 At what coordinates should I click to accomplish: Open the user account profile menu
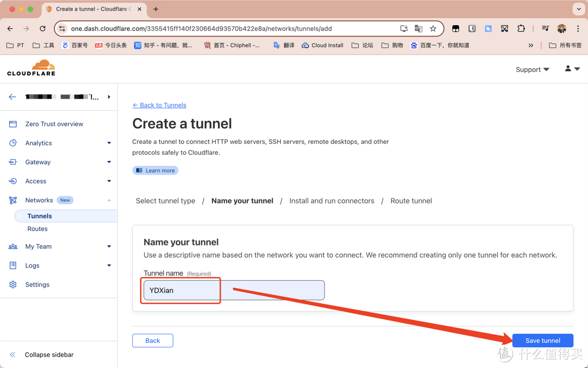coord(572,69)
